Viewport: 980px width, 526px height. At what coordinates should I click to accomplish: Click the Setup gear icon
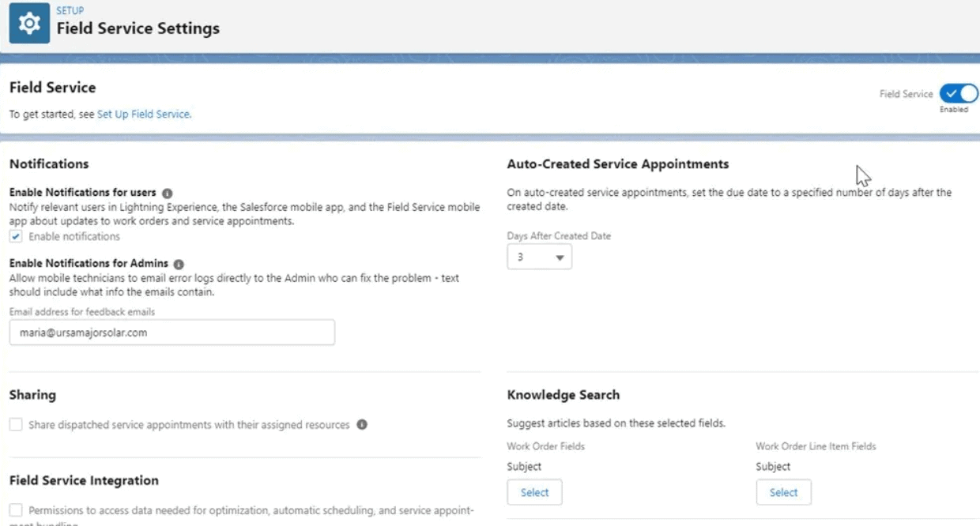click(x=29, y=24)
